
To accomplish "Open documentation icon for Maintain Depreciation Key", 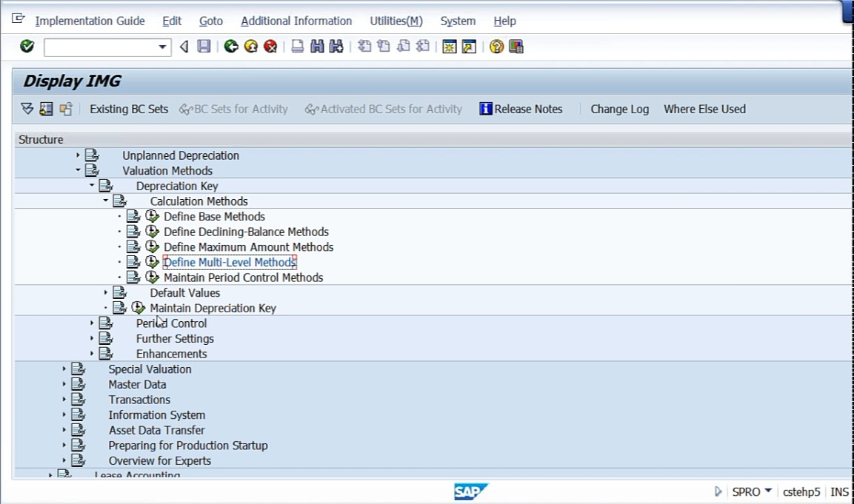I will coord(119,308).
